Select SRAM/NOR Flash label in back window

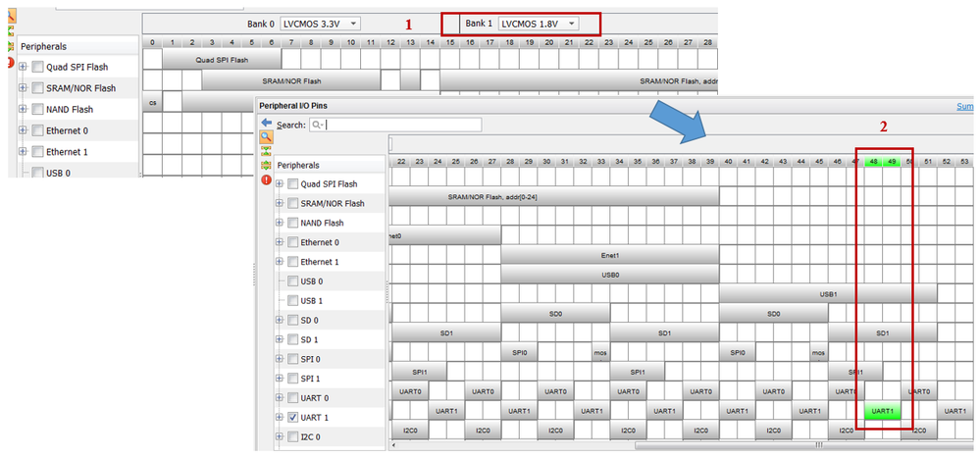coord(81,88)
